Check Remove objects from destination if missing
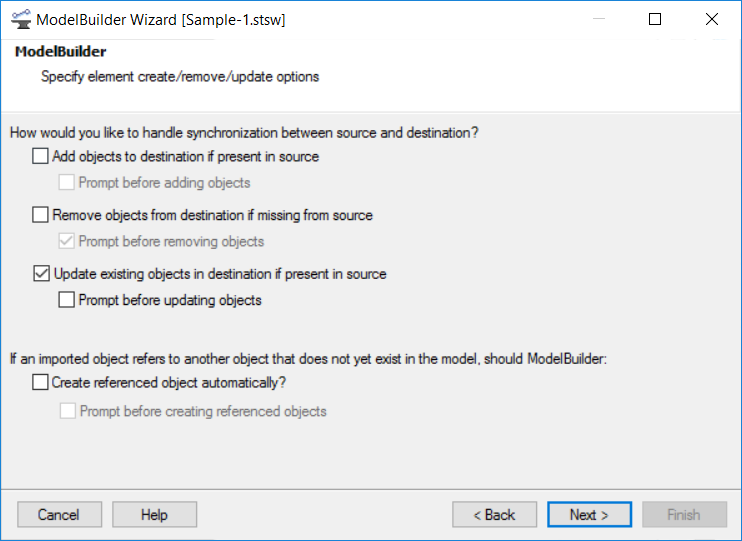Viewport: 742px width, 541px height. tap(40, 214)
